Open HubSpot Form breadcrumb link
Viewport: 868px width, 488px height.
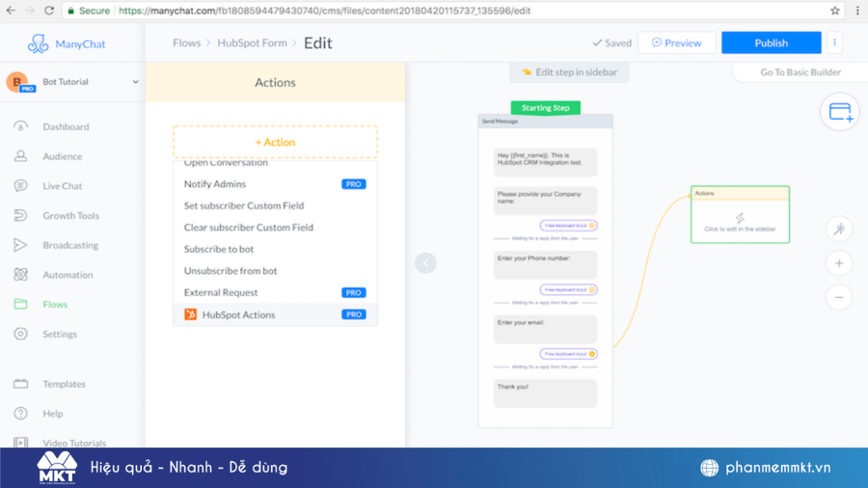point(252,43)
